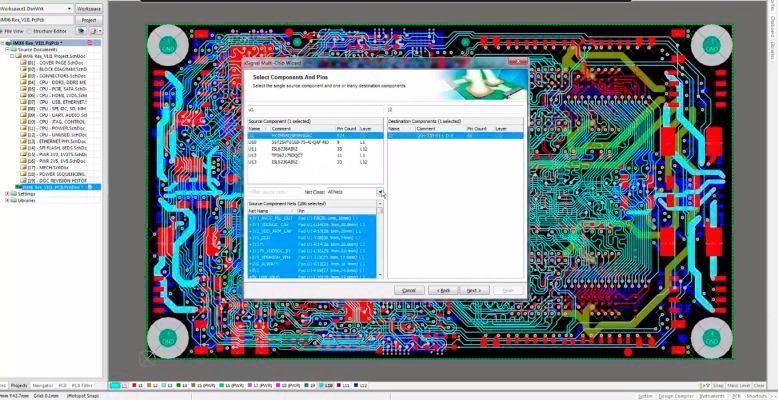Viewport: 778px width, 400px height.
Task: Open [11] - CPU - POWER.SchDoc
Action: 53,128
